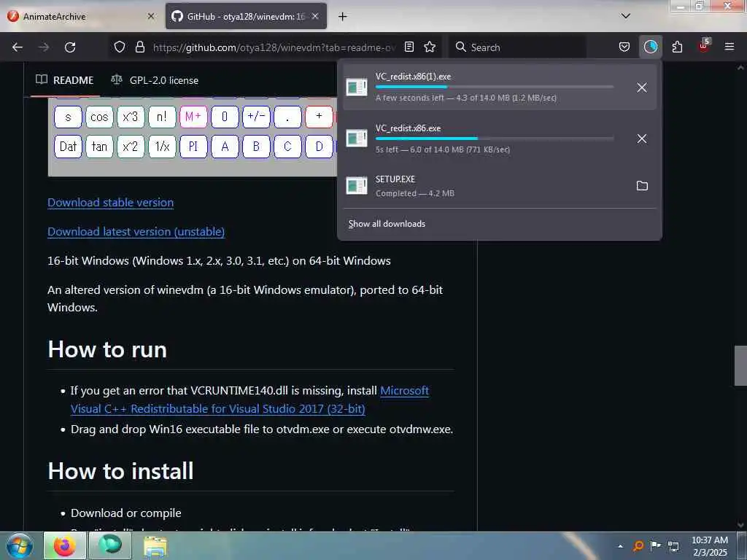Click the calculator screenshot image
Screen dimensions: 747x560
click(193, 136)
